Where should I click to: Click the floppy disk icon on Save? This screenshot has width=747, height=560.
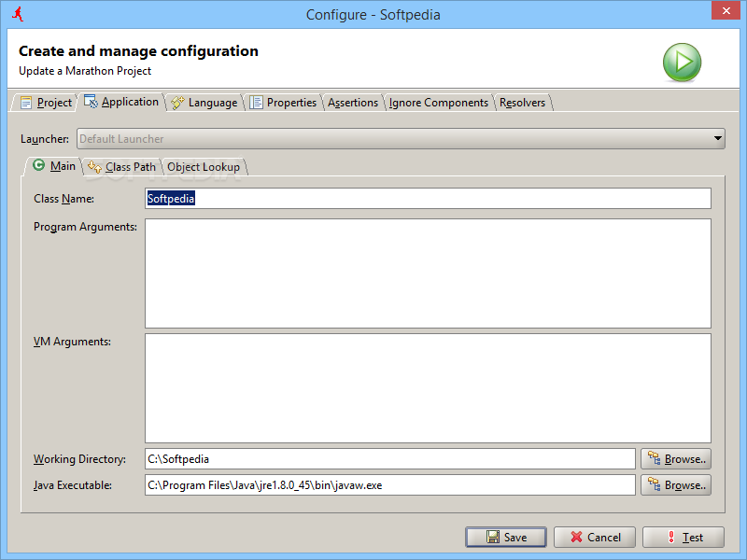pos(493,537)
